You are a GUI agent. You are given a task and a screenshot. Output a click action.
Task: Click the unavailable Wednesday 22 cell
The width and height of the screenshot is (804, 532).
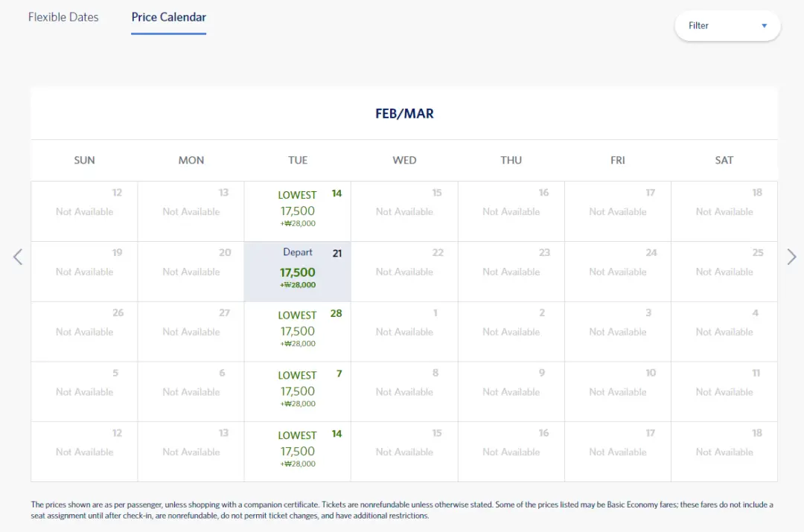tap(404, 272)
